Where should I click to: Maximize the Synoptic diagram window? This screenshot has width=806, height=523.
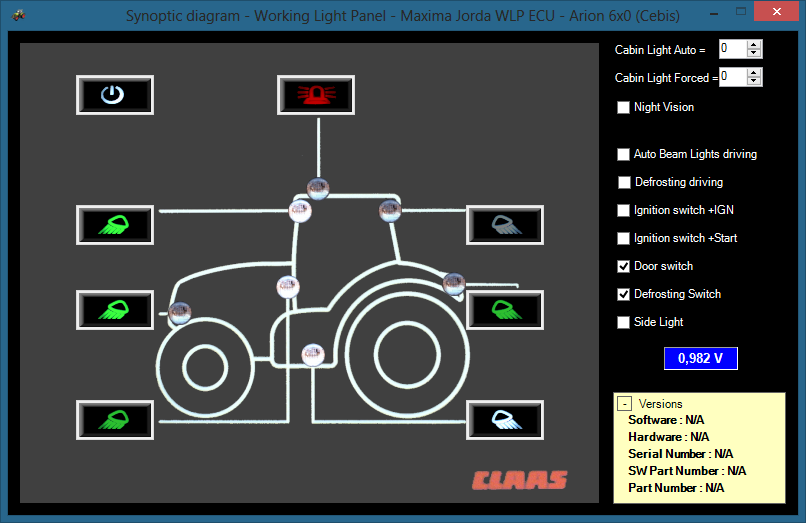tap(741, 11)
